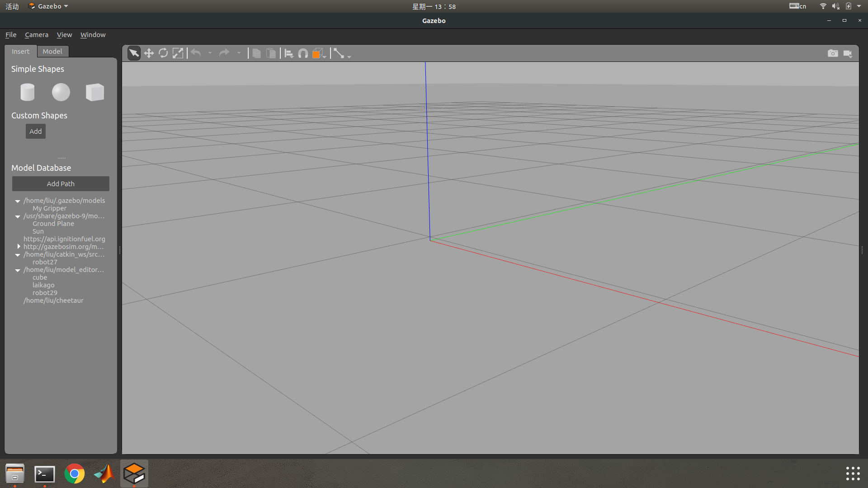868x488 pixels.
Task: Collapse the /home/liu/.gazebo/models tree node
Action: [x=18, y=201]
